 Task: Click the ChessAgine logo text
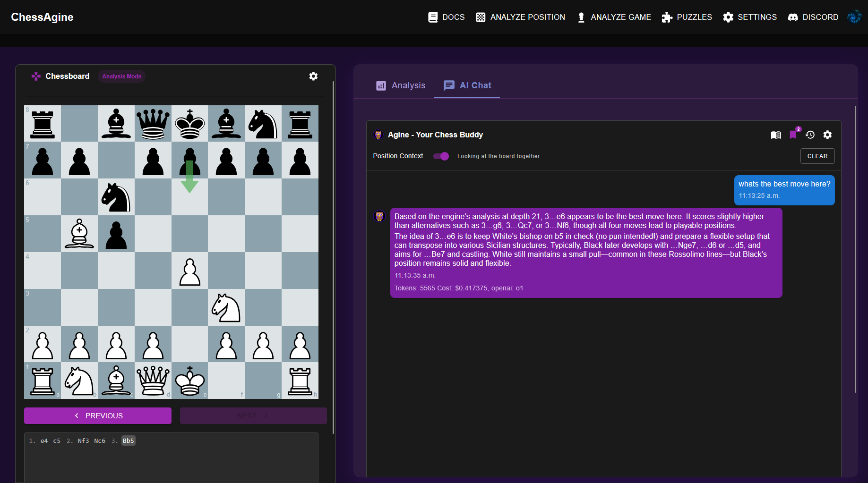click(x=42, y=17)
